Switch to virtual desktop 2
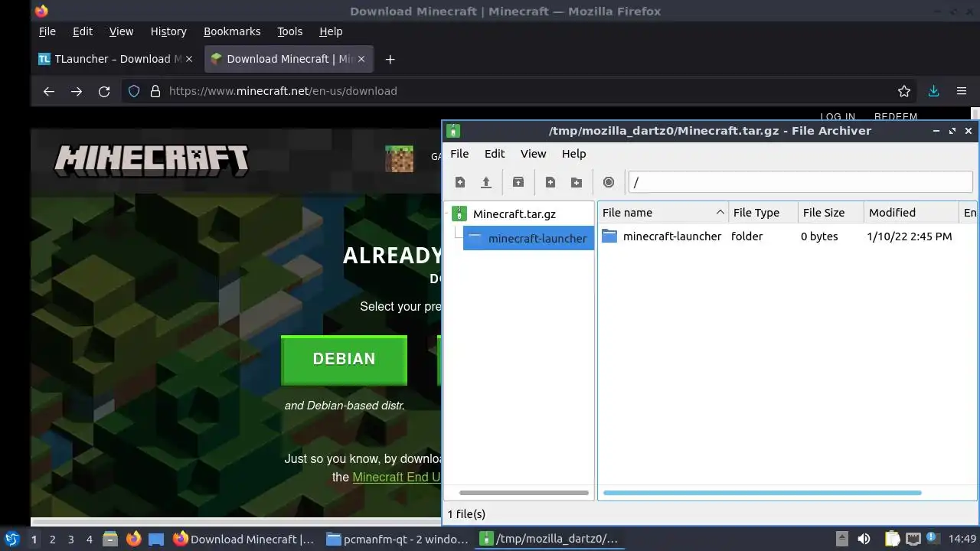Image resolution: width=980 pixels, height=551 pixels. (x=52, y=540)
